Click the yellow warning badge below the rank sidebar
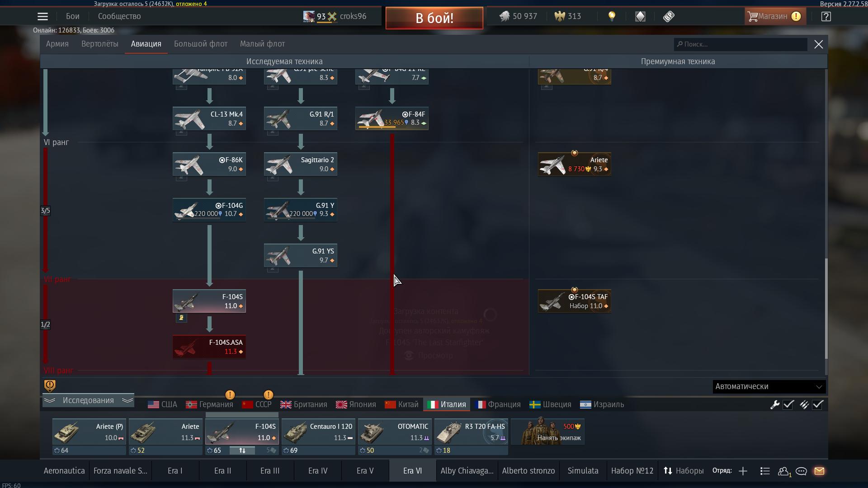 [x=50, y=385]
